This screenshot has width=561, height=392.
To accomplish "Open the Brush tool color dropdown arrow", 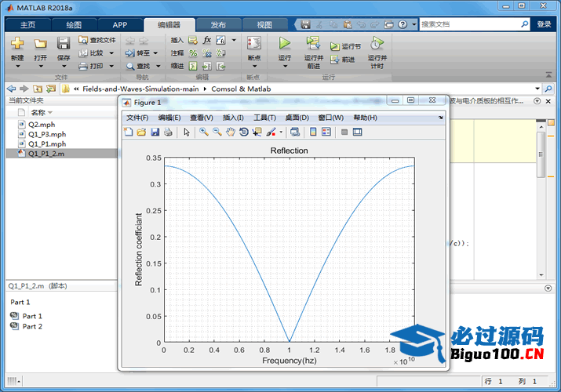I will 281,132.
